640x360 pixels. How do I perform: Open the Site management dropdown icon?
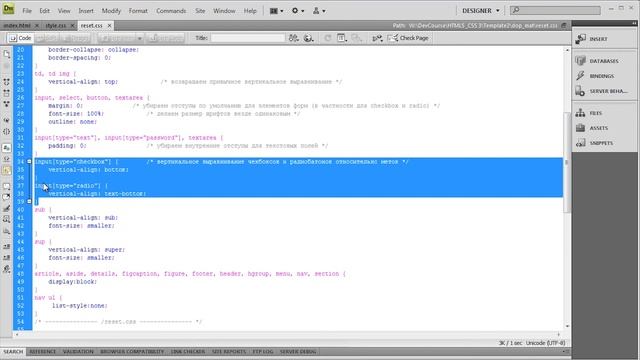click(x=319, y=11)
